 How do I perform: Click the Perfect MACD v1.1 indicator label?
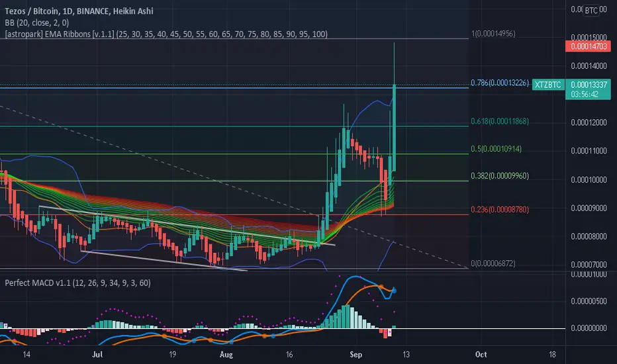(77, 283)
